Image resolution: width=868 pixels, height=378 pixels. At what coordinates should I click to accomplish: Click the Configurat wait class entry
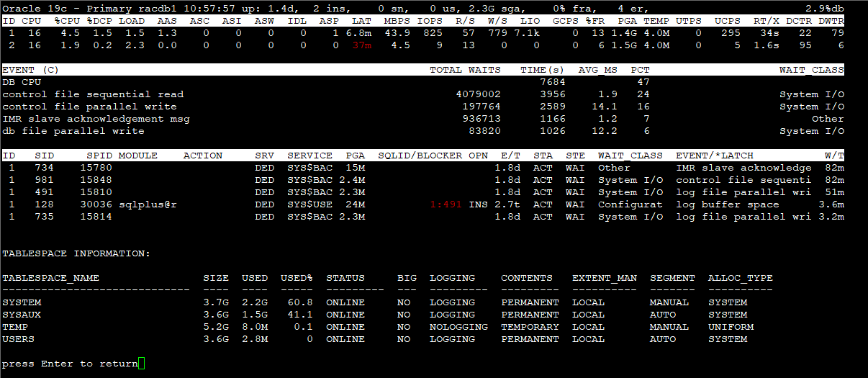pyautogui.click(x=630, y=204)
